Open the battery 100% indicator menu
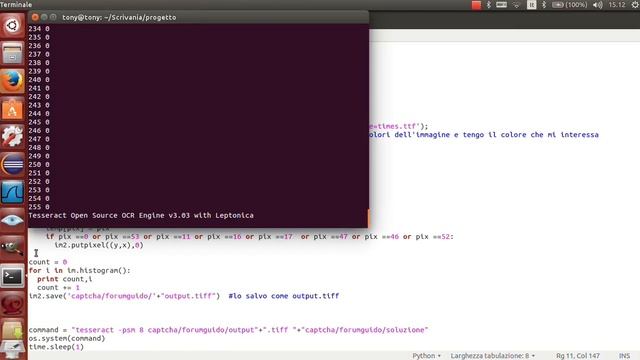 [569, 5]
